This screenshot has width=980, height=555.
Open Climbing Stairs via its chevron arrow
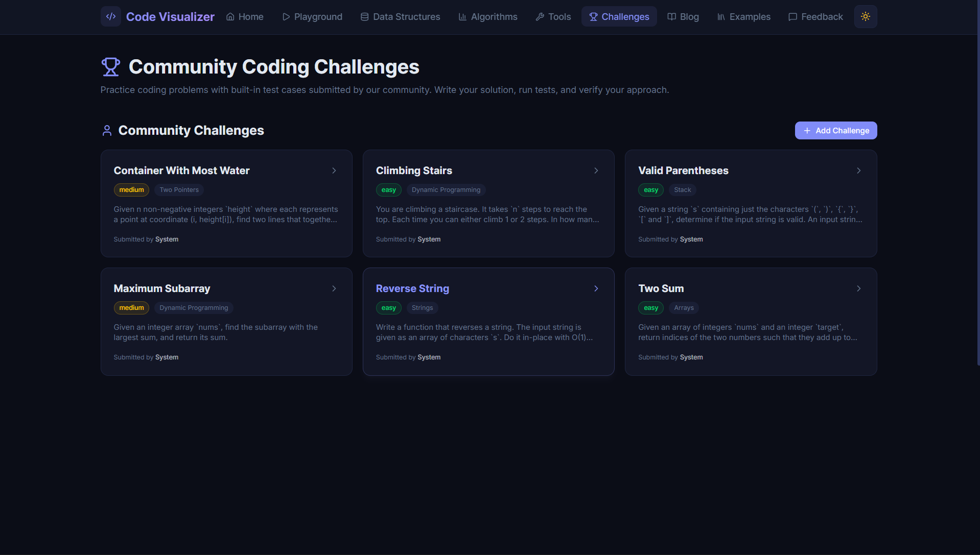[x=596, y=171]
